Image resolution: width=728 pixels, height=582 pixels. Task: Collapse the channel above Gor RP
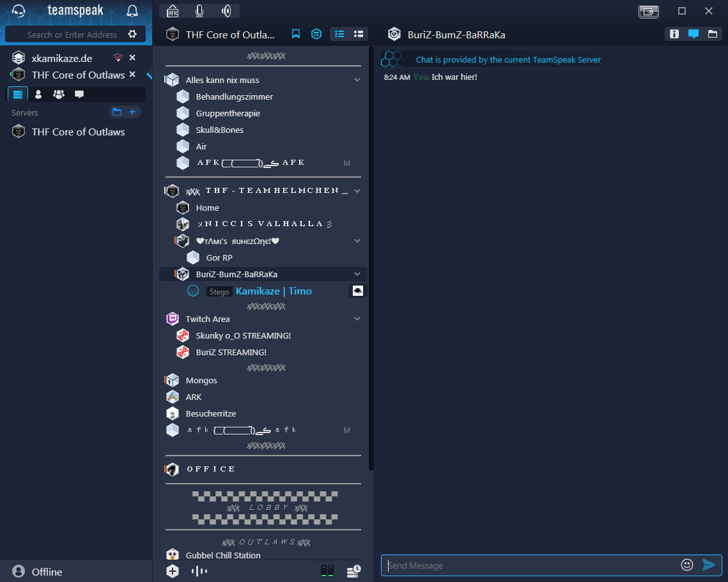357,241
